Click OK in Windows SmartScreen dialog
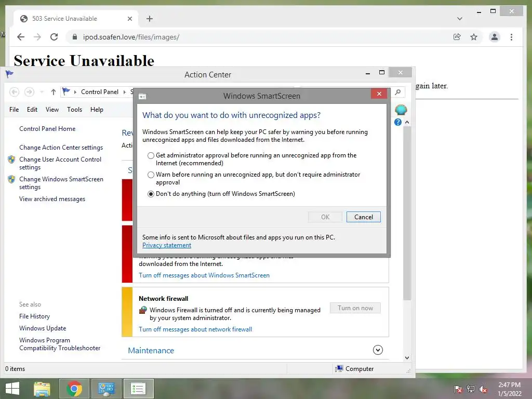The height and width of the screenshot is (399, 532). pyautogui.click(x=325, y=217)
